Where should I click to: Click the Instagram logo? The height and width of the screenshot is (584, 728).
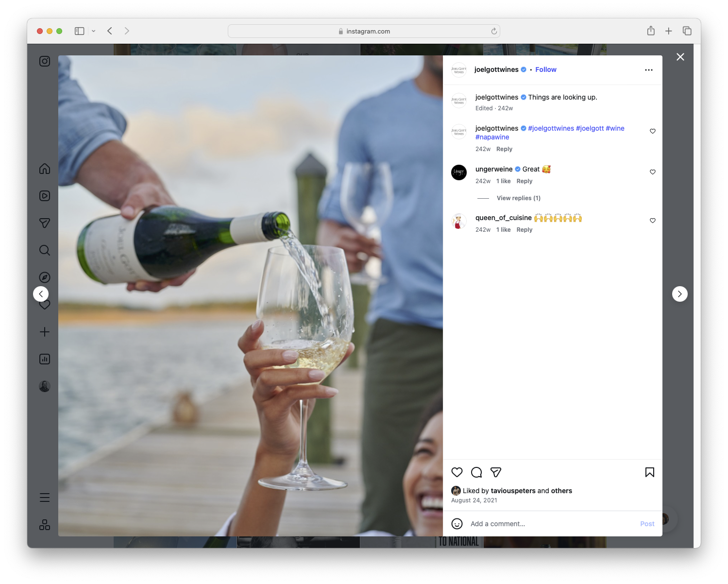[44, 61]
